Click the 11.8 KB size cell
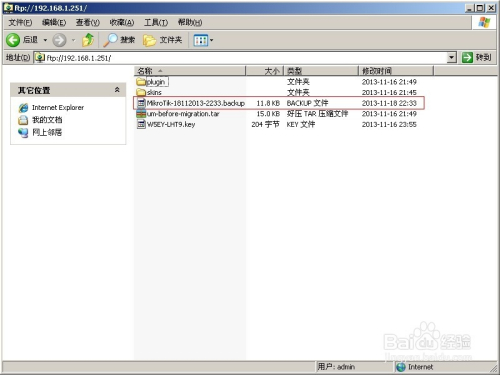500x375 pixels. (x=268, y=103)
